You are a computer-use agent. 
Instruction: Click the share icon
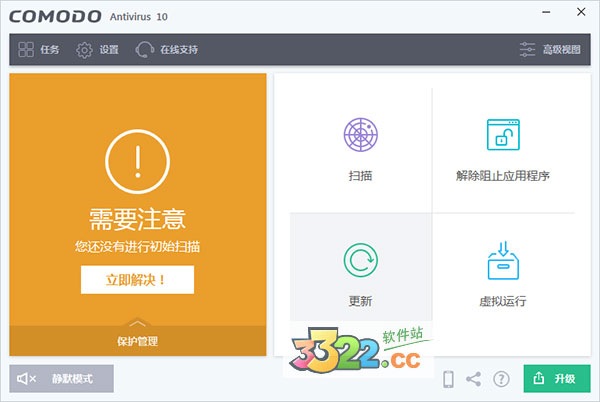click(x=474, y=379)
